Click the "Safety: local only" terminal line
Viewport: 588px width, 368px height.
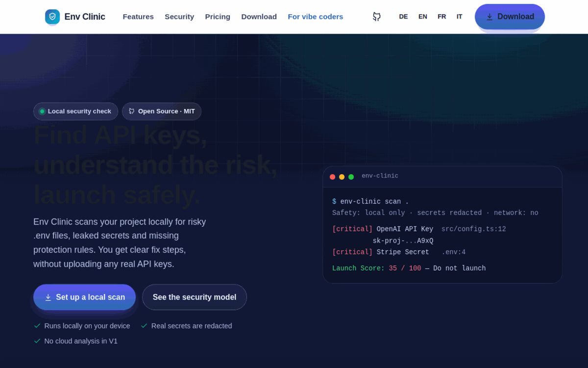pos(435,213)
